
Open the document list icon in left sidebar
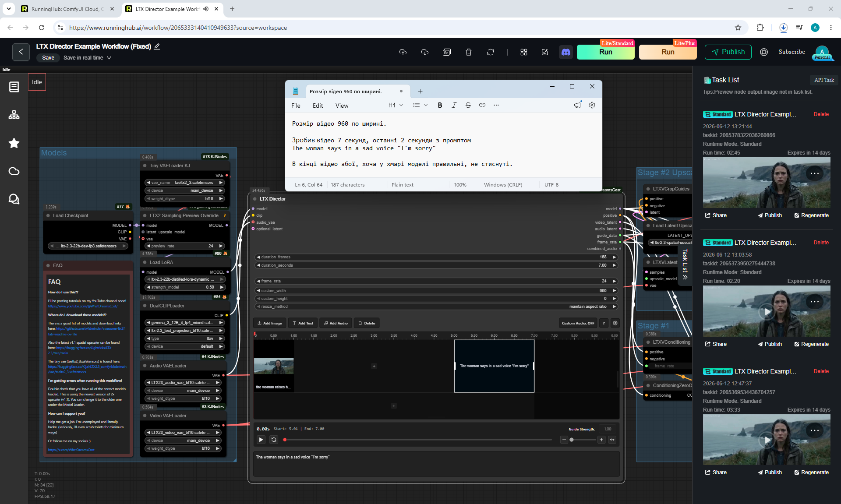(x=14, y=87)
